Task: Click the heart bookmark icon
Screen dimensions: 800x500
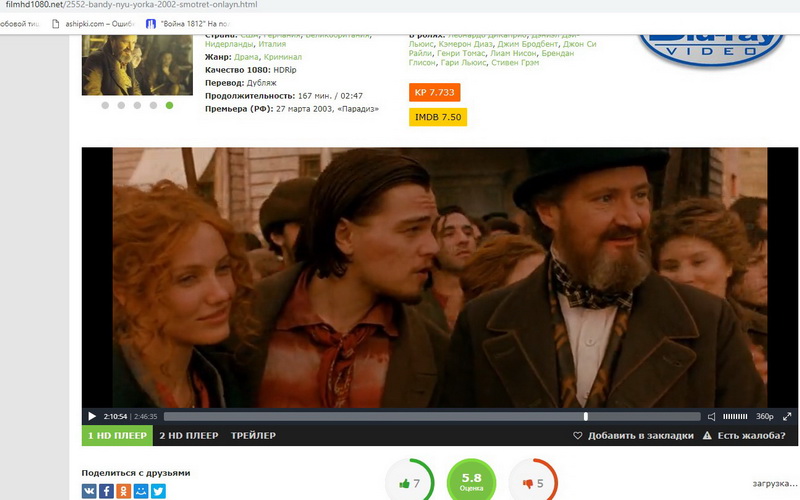Action: (578, 436)
